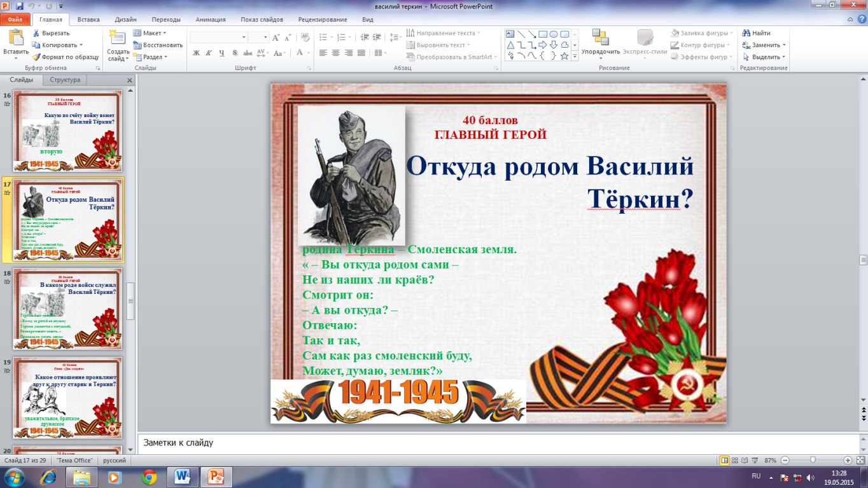Click the Вырезать (Cut) scissors button
868x488 pixels.
(x=50, y=33)
